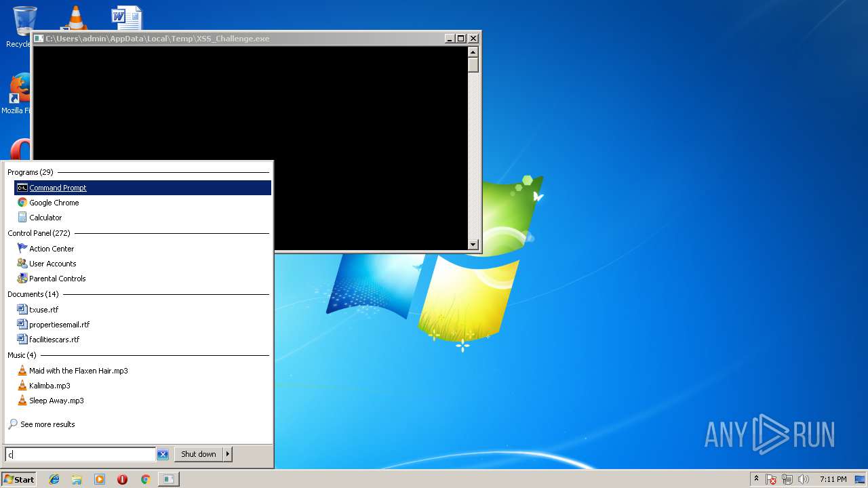The height and width of the screenshot is (488, 868).
Task: Open Command Prompt from search results
Action: [142, 188]
